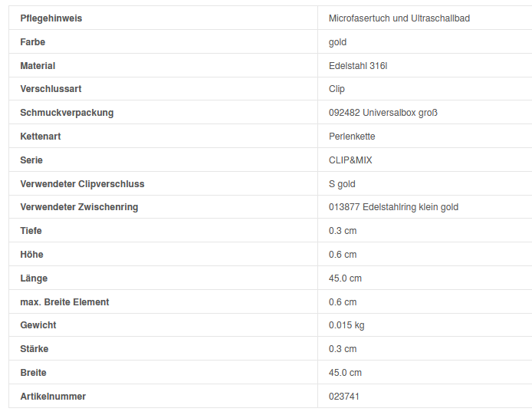This screenshot has width=532, height=415.
Task: Click the 'max. Breite Element' label
Action: [x=64, y=302]
